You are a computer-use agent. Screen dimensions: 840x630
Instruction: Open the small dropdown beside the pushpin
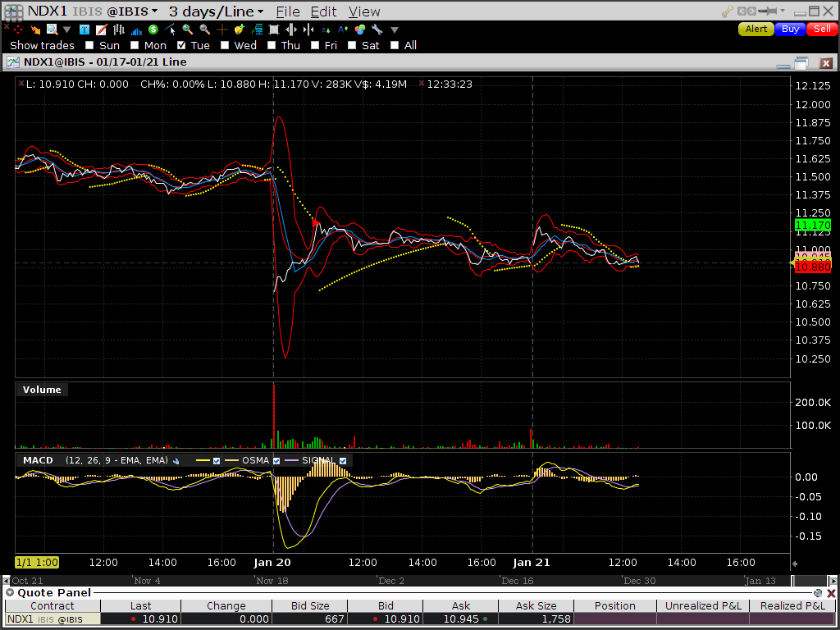pyautogui.click(x=783, y=11)
